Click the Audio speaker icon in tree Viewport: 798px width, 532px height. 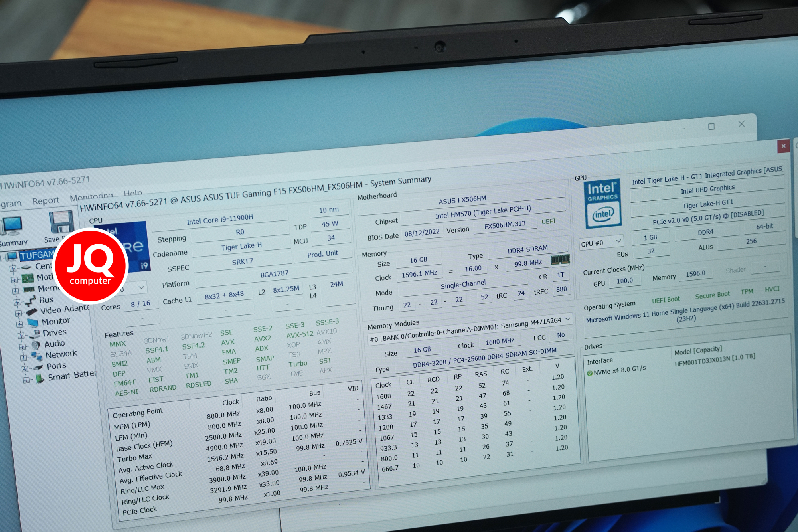(x=36, y=345)
